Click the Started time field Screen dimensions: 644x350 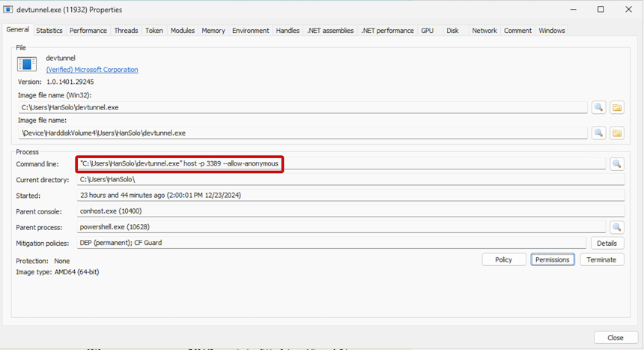click(350, 196)
